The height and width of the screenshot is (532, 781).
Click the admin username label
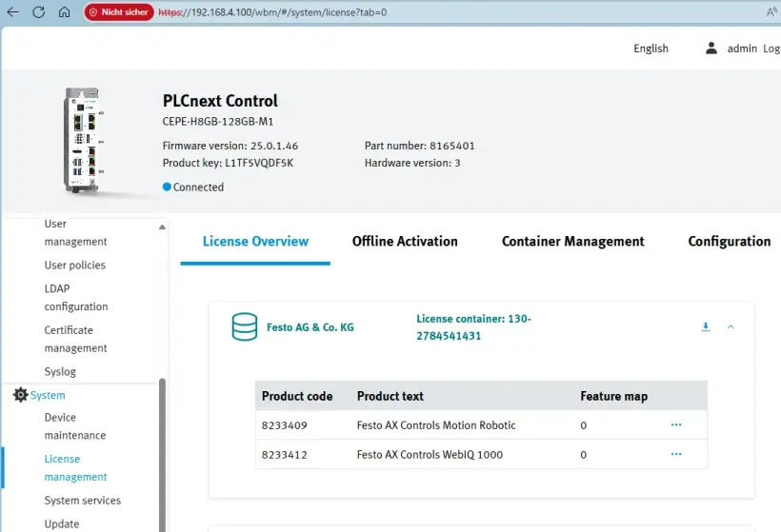[742, 49]
